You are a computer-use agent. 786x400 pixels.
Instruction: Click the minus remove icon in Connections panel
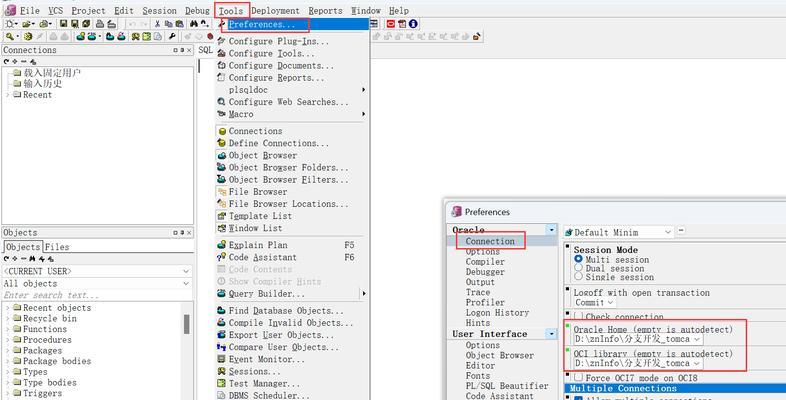[x=24, y=61]
